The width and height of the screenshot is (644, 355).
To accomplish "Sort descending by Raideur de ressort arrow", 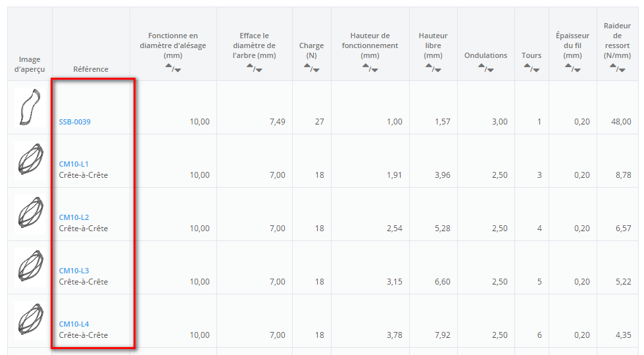I will coord(622,70).
